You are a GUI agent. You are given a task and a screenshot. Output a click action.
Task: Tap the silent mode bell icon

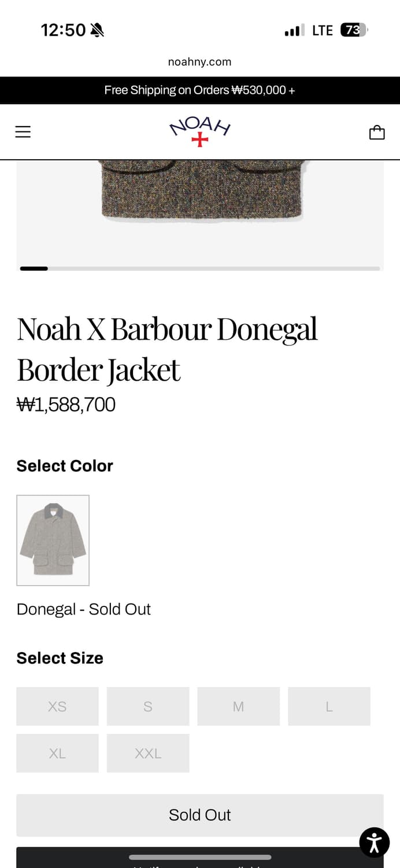point(97,30)
